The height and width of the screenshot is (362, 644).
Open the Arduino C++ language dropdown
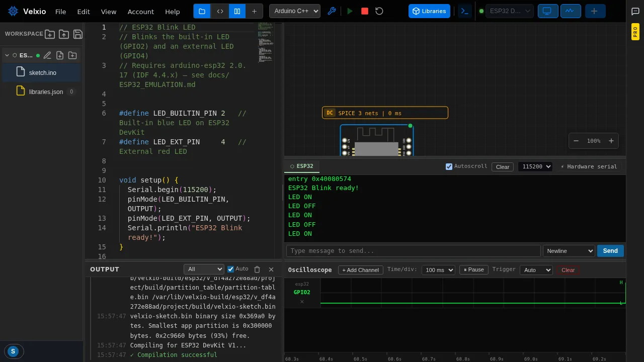[x=295, y=11]
